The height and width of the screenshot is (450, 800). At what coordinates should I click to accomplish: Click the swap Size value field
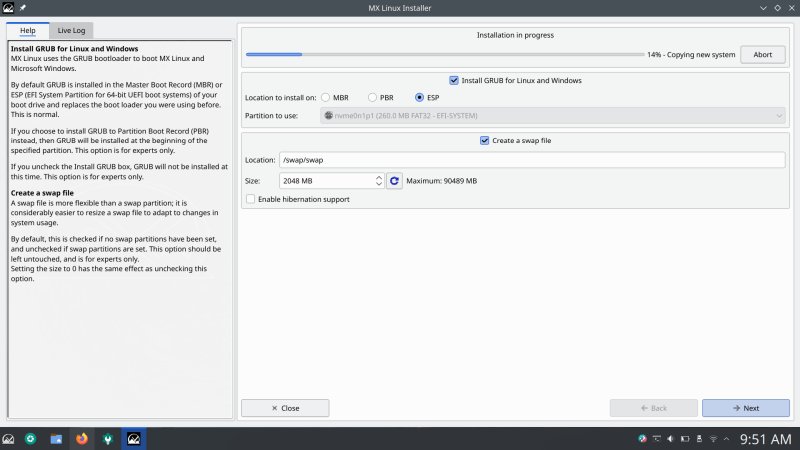[327, 181]
